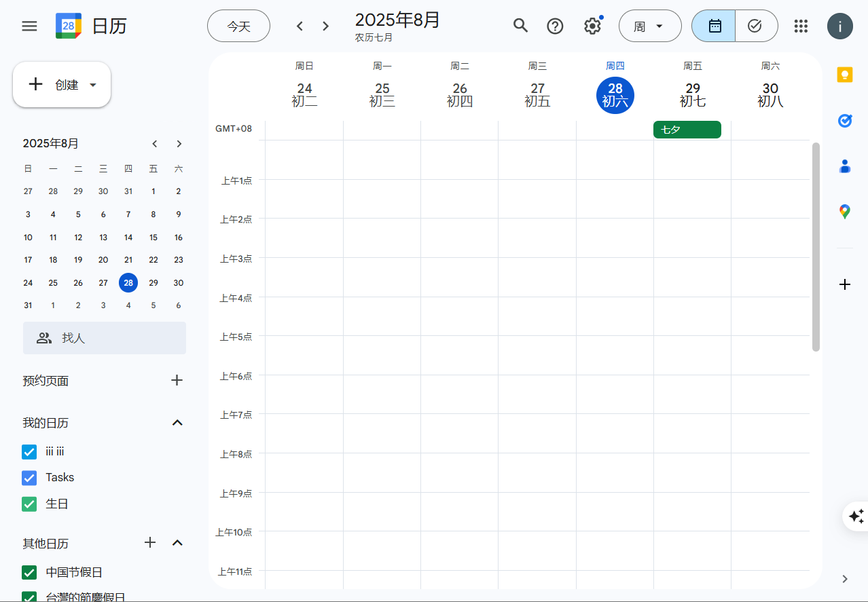The image size is (868, 602).
Task: Disable the 中国节假日 calendar checkbox
Action: (29, 573)
